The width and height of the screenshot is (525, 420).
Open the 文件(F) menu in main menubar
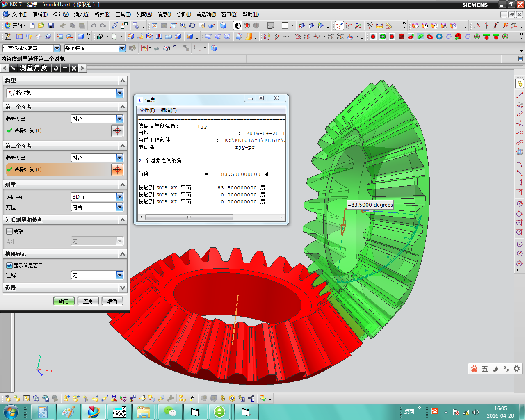pos(19,14)
